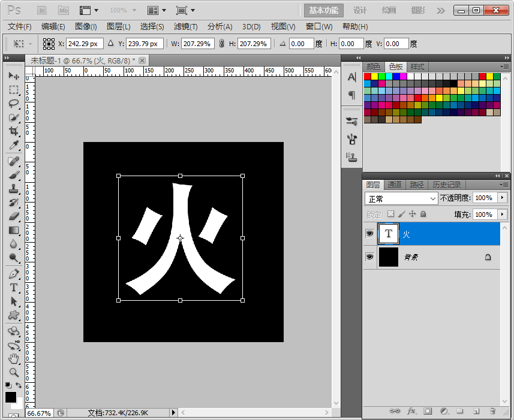Hide the 背景 layer

pos(370,257)
